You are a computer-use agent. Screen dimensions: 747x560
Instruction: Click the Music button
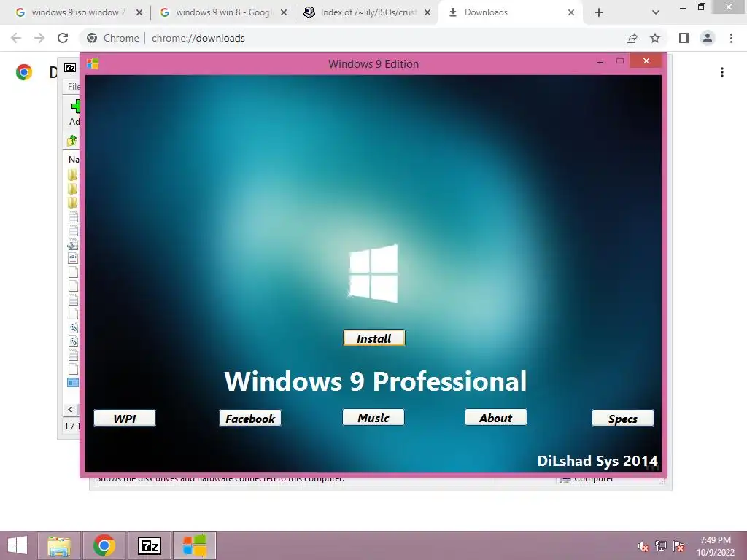tap(373, 418)
